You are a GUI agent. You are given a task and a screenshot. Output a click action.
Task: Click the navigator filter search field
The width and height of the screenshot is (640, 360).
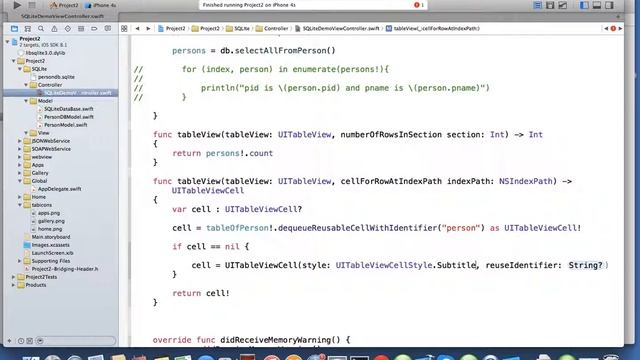[76, 341]
